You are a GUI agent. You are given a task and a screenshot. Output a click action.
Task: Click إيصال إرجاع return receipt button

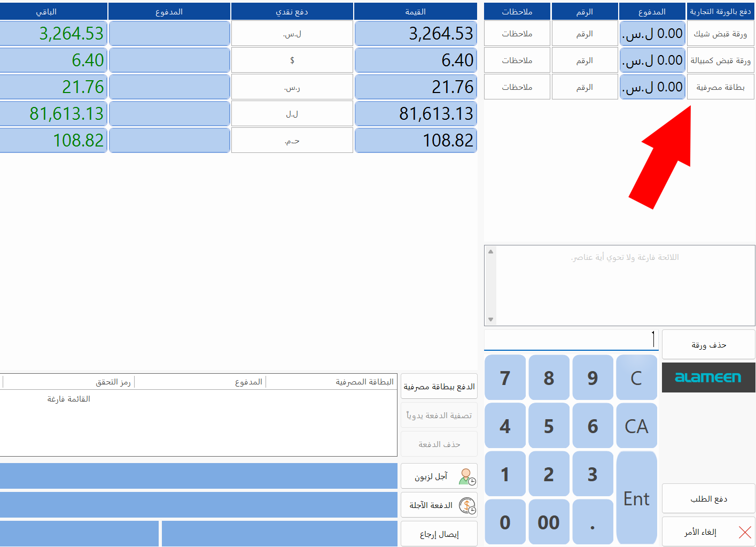439,534
